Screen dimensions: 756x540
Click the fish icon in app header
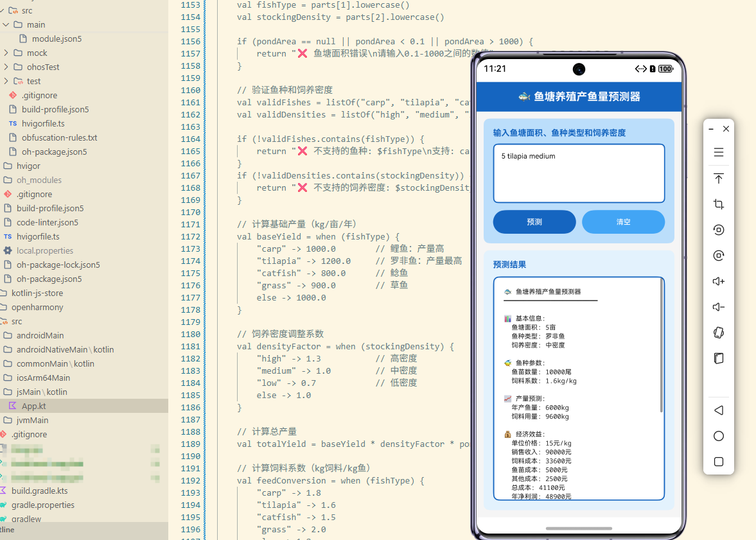524,96
